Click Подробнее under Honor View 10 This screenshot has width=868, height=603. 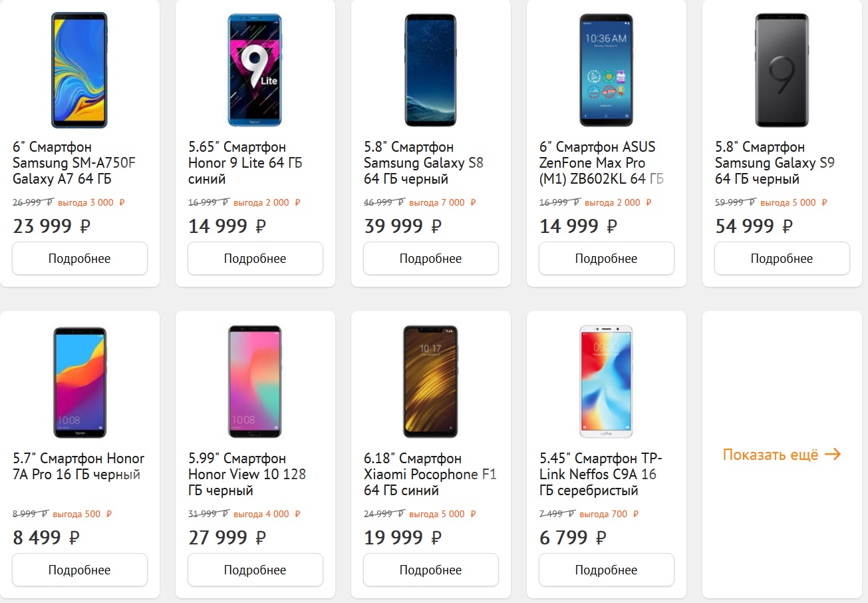255,570
